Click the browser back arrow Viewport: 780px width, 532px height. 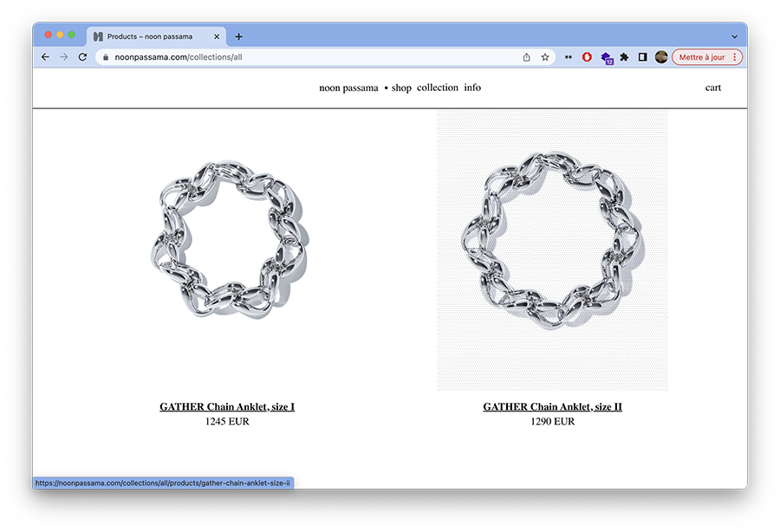point(45,57)
